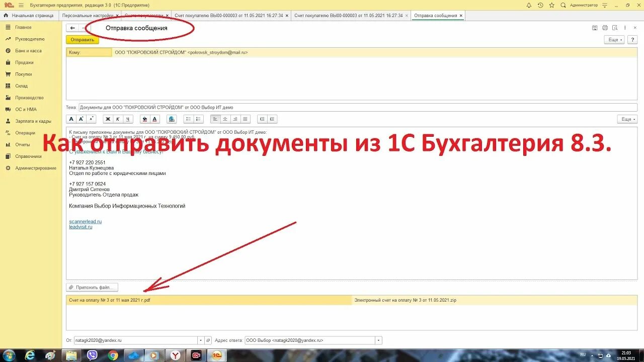Click the print icon
This screenshot has height=362, width=644.
pyautogui.click(x=605, y=28)
